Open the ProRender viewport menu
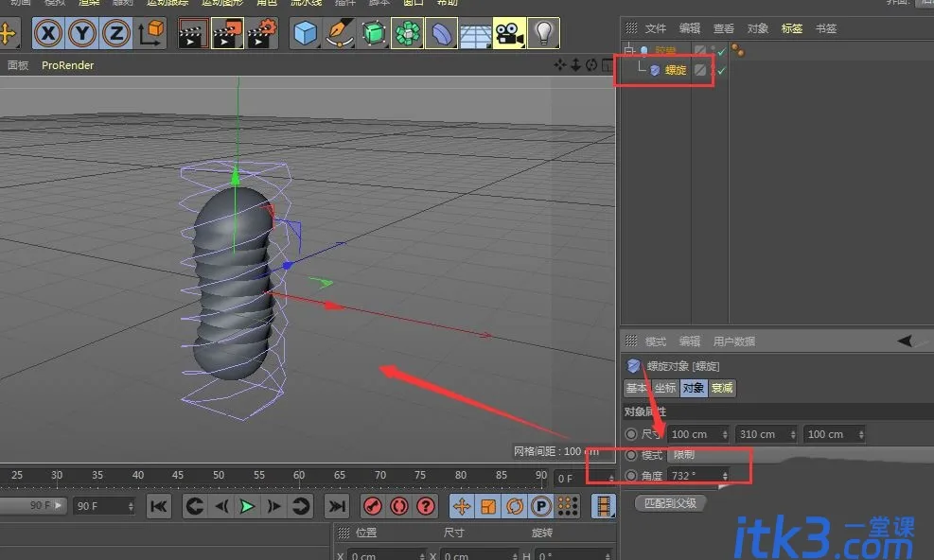Viewport: 934px width, 560px height. [68, 65]
